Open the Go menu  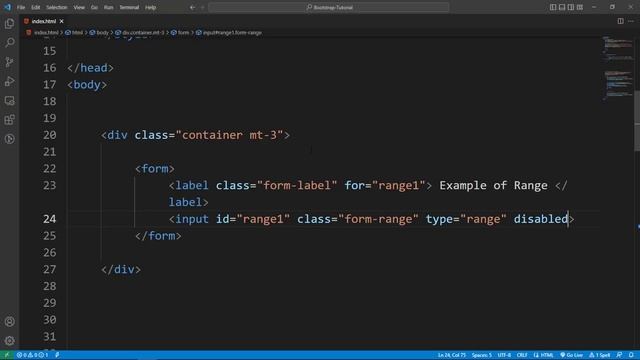(x=94, y=7)
